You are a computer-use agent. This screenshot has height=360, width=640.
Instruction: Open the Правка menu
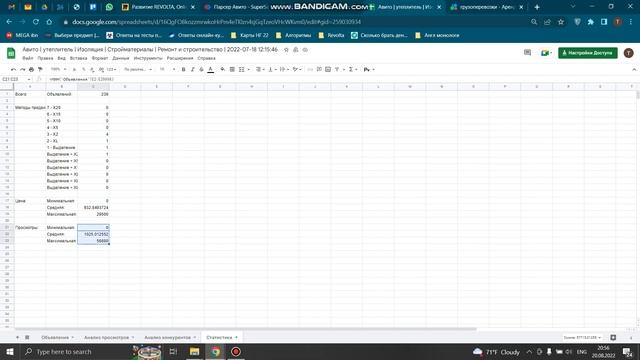pyautogui.click(x=45, y=58)
